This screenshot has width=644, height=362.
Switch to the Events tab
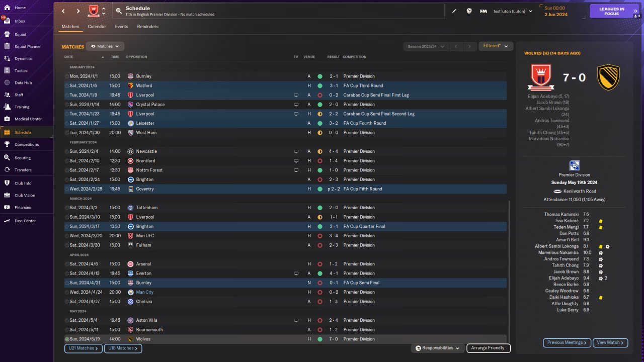tap(121, 27)
